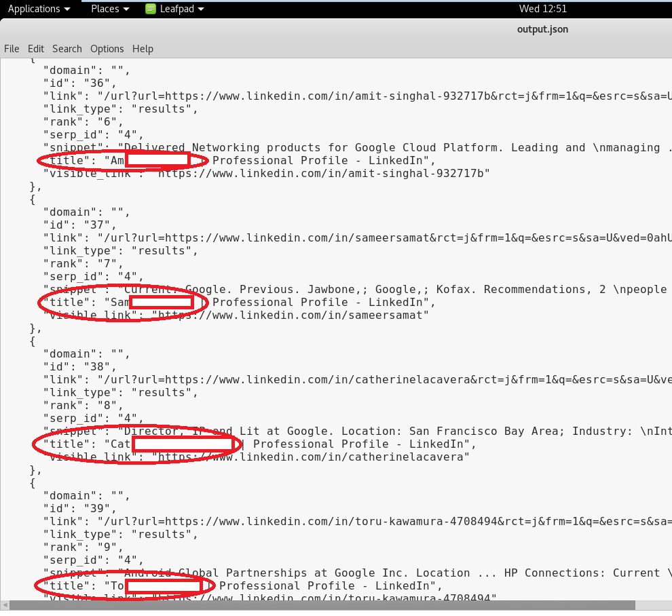Viewport: 672px width, 616px height.
Task: Click the title line starting "Cat
Action: (260, 444)
